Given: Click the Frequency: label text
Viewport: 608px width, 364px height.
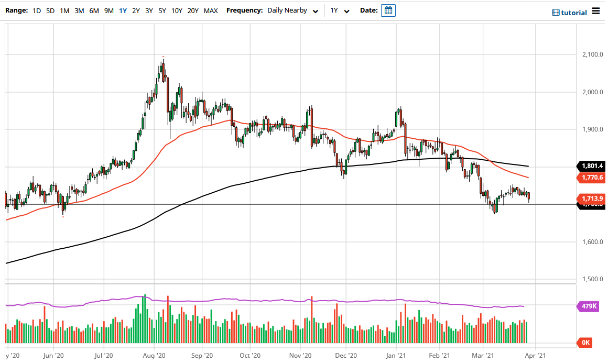Looking at the screenshot, I should pyautogui.click(x=244, y=11).
